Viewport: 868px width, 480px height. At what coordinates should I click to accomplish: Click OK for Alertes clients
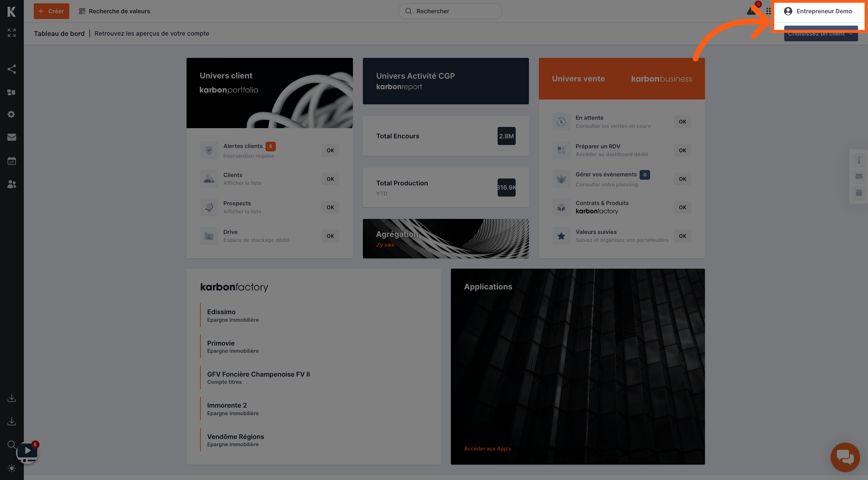click(x=330, y=150)
